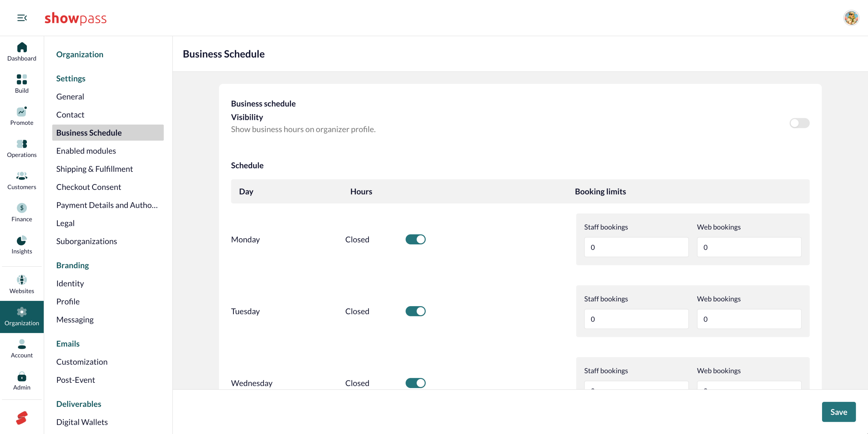This screenshot has width=868, height=434.
Task: Open the user avatar menu
Action: click(851, 18)
